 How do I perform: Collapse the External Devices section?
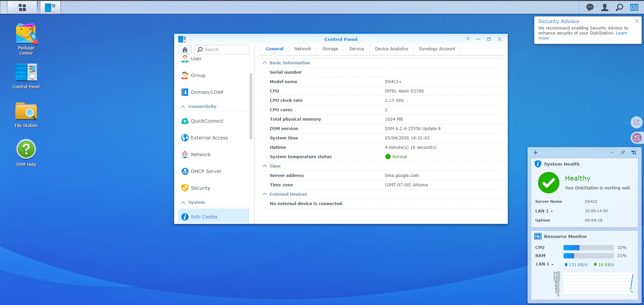point(265,194)
